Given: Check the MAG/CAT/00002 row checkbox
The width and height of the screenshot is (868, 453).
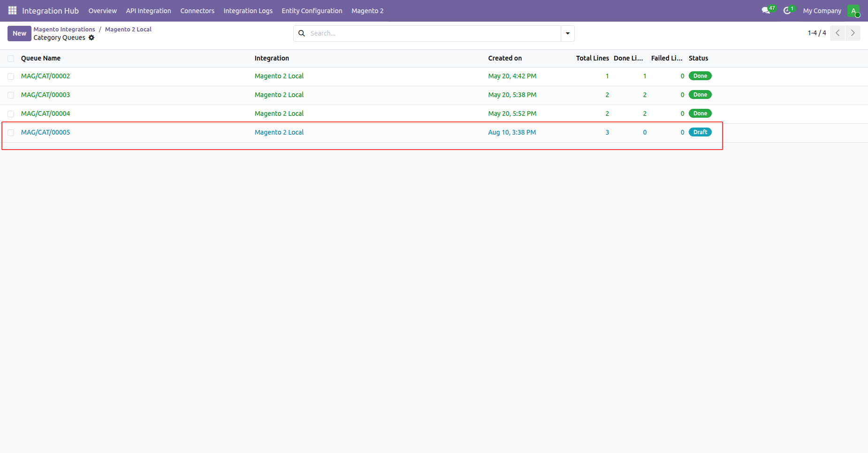Looking at the screenshot, I should click(11, 76).
